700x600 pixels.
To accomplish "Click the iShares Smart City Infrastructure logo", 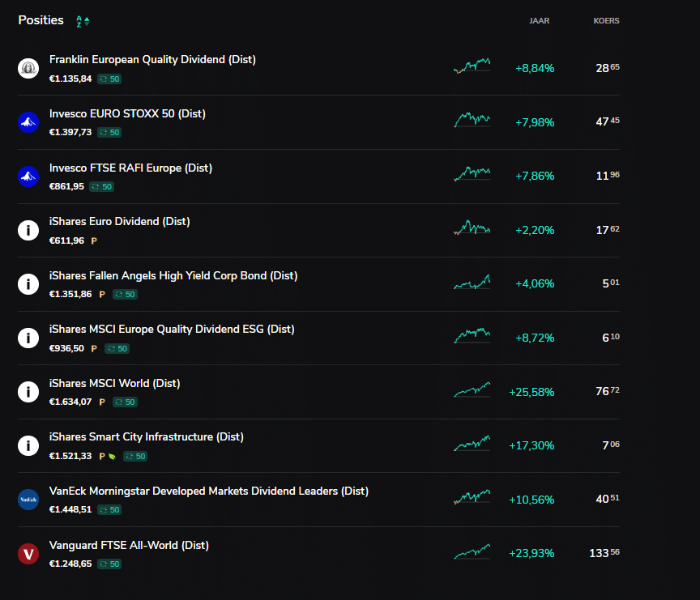I will 28,445.
